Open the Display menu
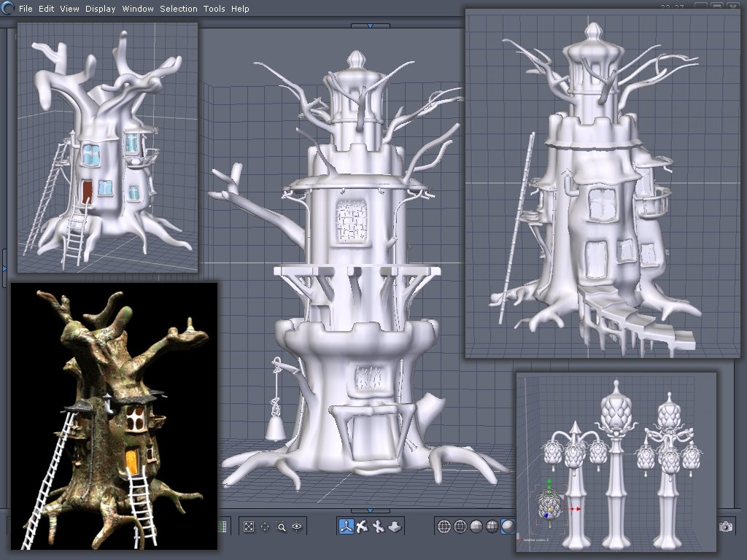 point(101,9)
